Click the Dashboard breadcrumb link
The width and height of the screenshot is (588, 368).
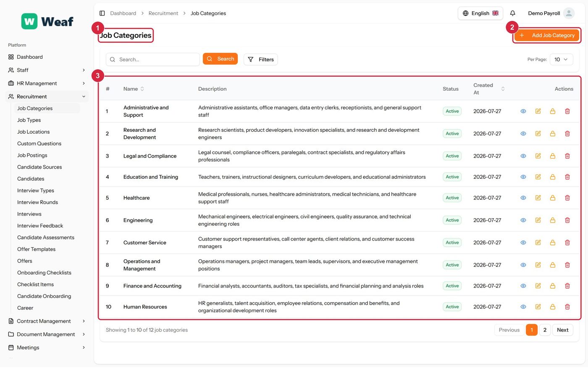coord(123,13)
